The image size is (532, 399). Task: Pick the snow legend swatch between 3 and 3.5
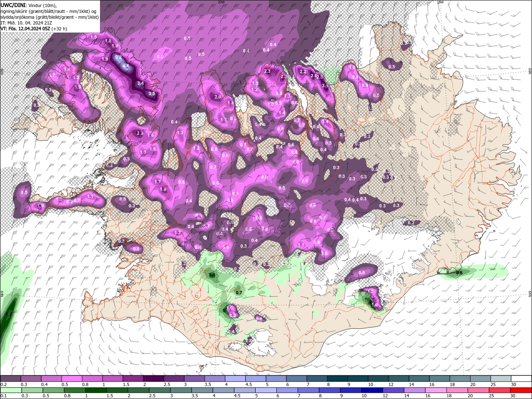(x=194, y=379)
